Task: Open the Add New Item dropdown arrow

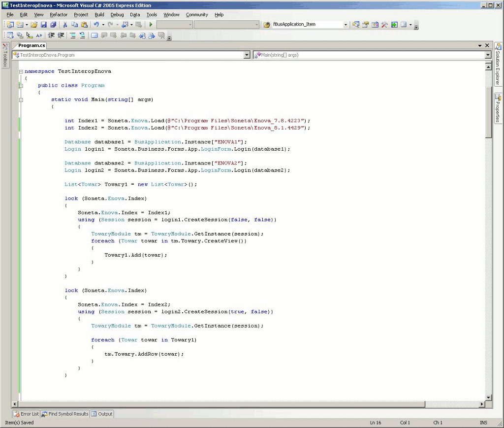Action: click(x=27, y=25)
